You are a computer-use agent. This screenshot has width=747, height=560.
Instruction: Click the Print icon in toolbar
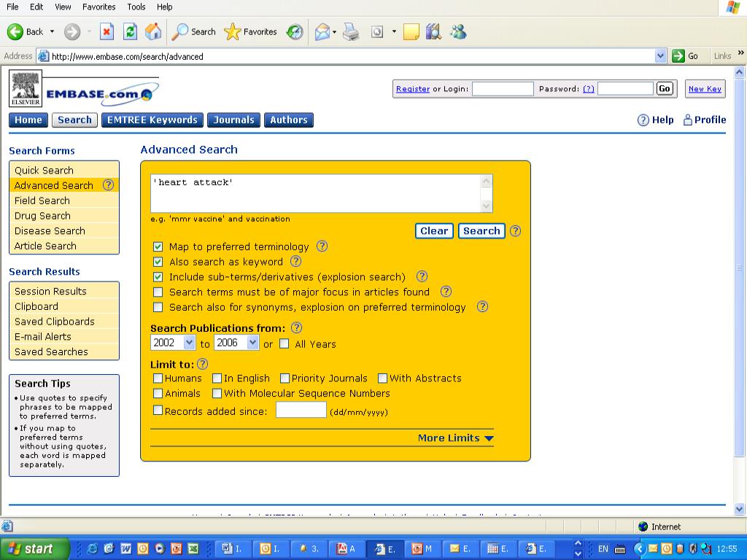tap(351, 32)
